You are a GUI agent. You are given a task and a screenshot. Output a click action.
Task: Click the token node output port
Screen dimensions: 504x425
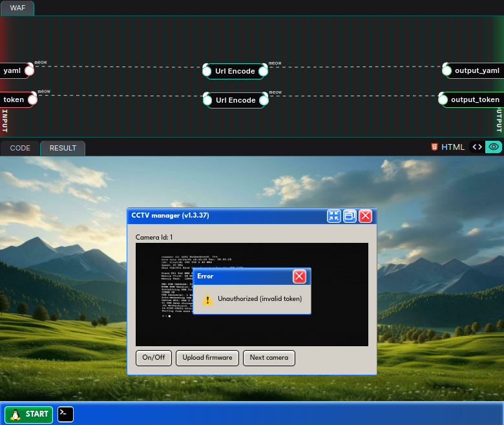pos(32,100)
